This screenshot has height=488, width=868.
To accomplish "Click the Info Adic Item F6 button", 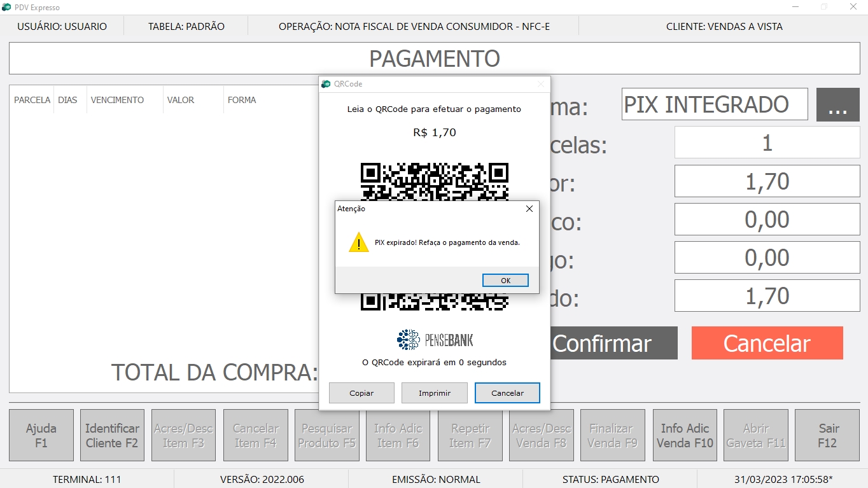I will (398, 435).
